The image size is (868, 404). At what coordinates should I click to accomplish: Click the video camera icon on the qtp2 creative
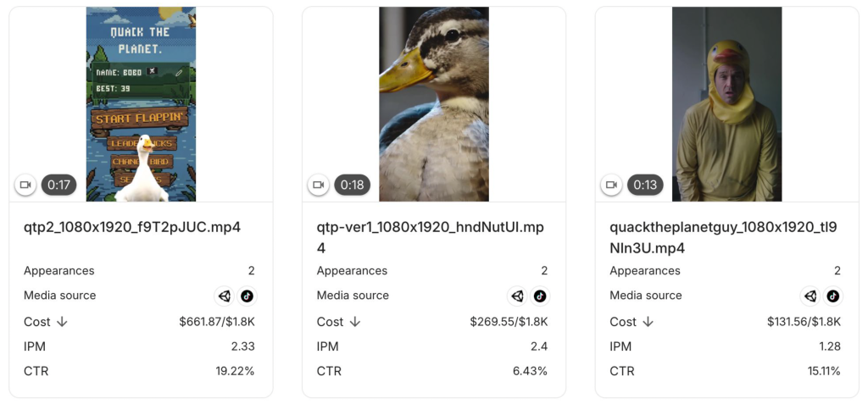25,185
